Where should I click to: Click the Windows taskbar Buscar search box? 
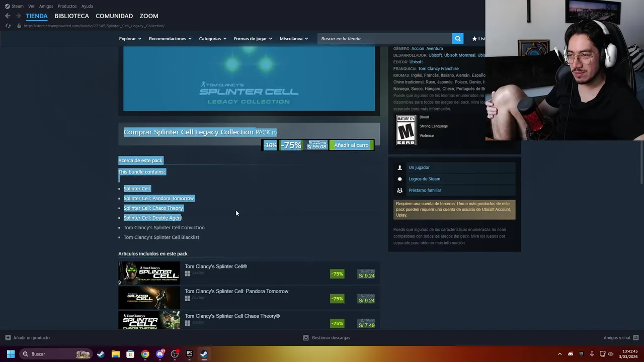pos(55,354)
